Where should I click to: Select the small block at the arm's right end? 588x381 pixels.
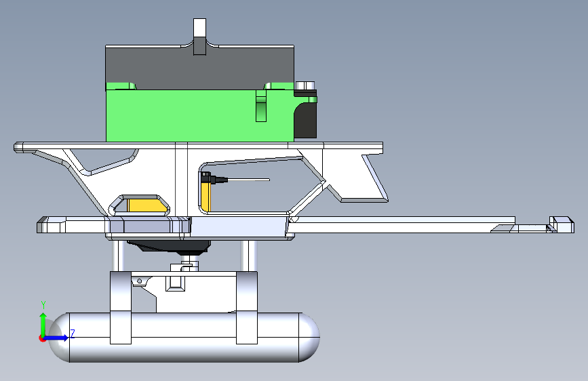562,224
